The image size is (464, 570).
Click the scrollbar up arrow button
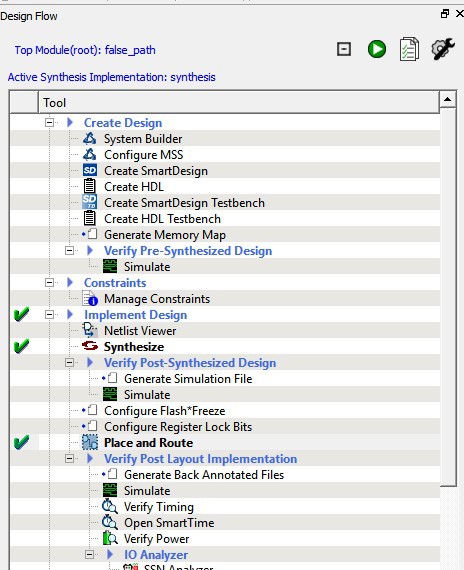point(448,99)
